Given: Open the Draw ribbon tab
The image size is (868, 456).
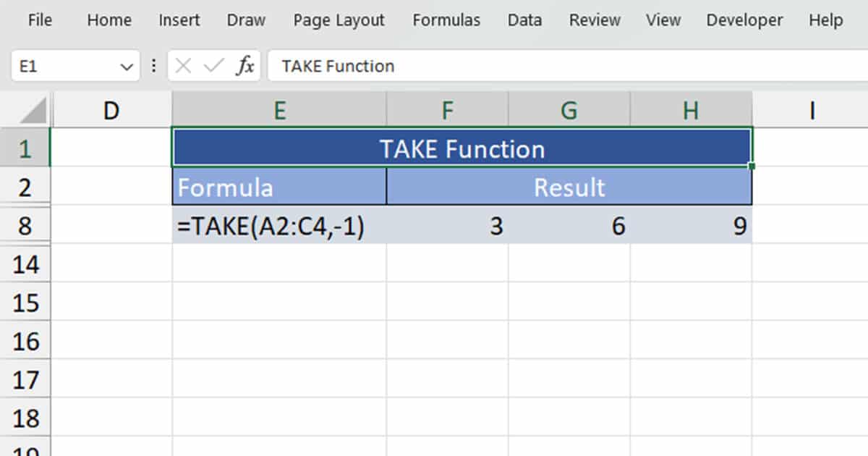Looking at the screenshot, I should 245,20.
